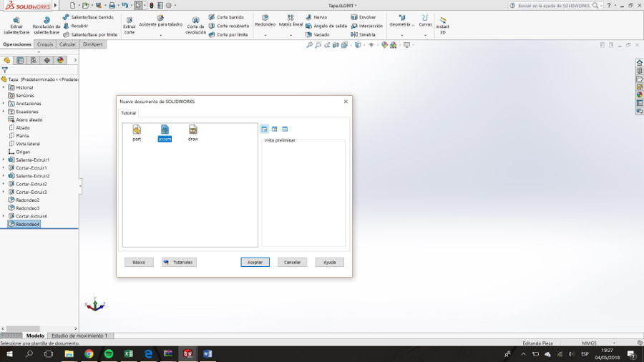This screenshot has width=644, height=362.
Task: Expand the Ecuaciones tree node
Action: (4, 112)
